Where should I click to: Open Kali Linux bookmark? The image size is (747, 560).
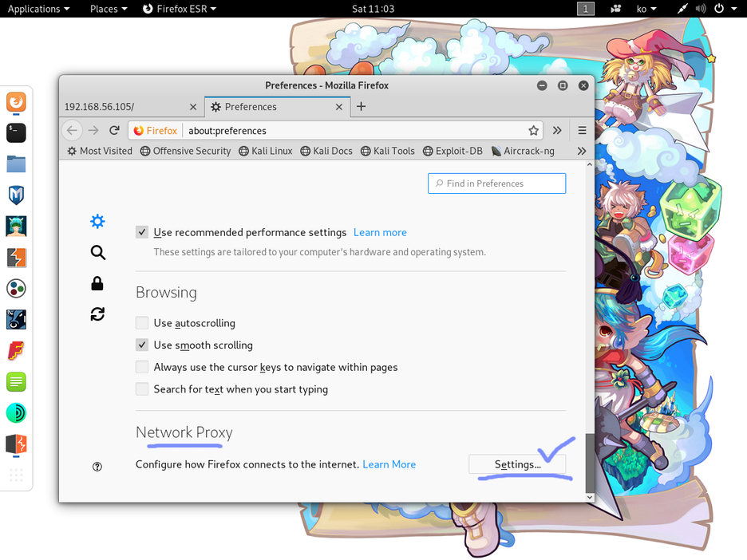(x=266, y=151)
